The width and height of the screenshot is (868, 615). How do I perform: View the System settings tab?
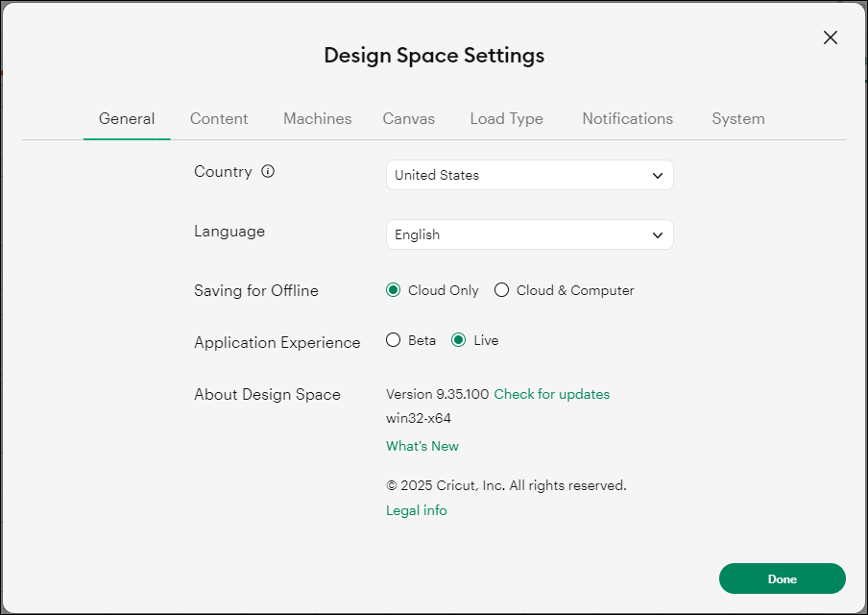coord(737,118)
